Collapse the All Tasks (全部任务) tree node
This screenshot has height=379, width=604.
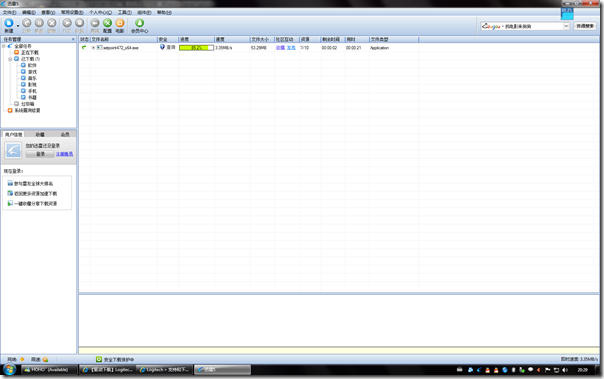click(4, 46)
